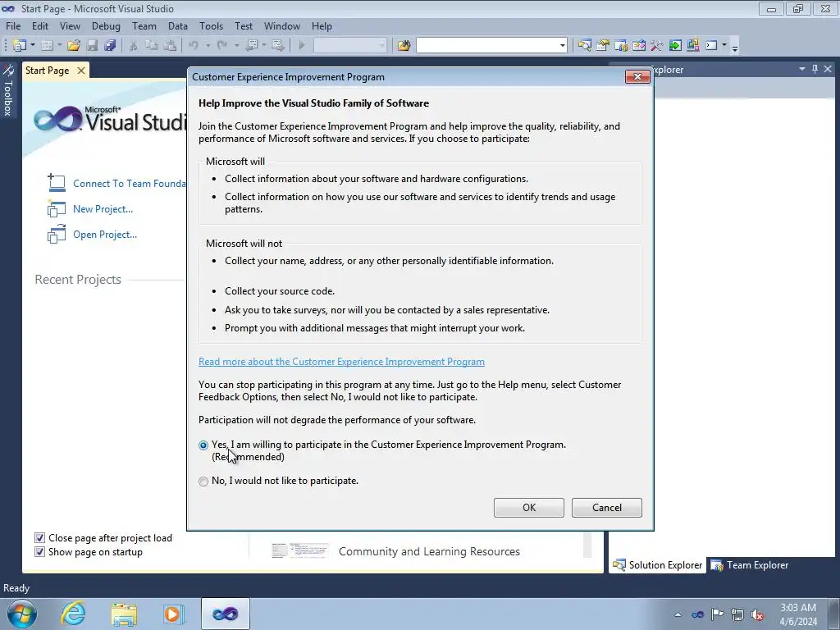Image resolution: width=840 pixels, height=630 pixels.
Task: Click the taskbar clock showing 3:03 AM
Action: pos(798,614)
